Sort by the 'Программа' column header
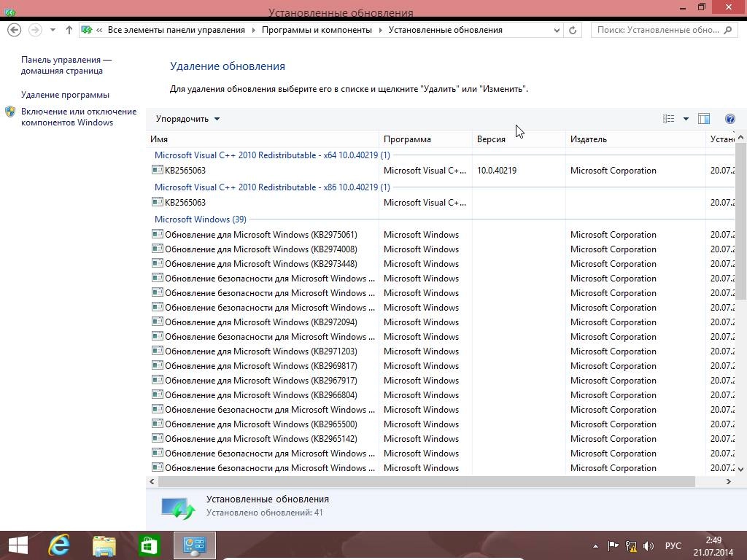This screenshot has width=747, height=560. click(x=425, y=139)
